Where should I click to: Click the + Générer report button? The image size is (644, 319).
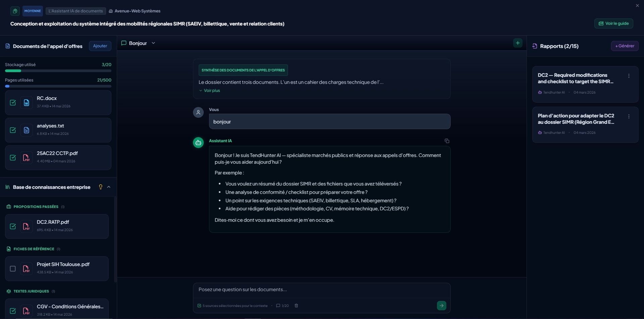tap(625, 46)
